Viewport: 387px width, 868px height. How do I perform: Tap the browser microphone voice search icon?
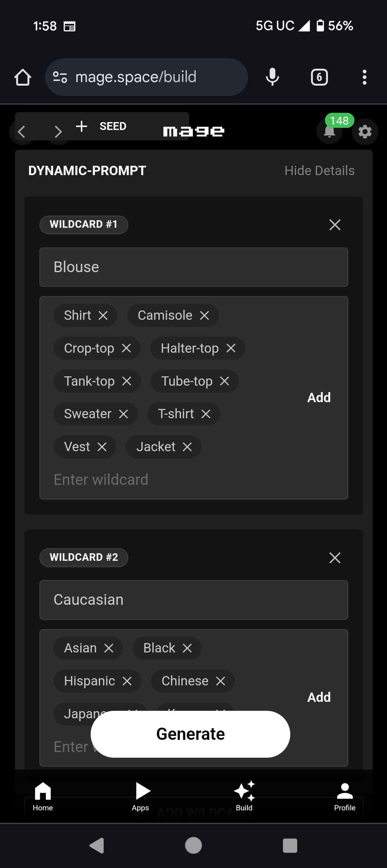pyautogui.click(x=272, y=77)
